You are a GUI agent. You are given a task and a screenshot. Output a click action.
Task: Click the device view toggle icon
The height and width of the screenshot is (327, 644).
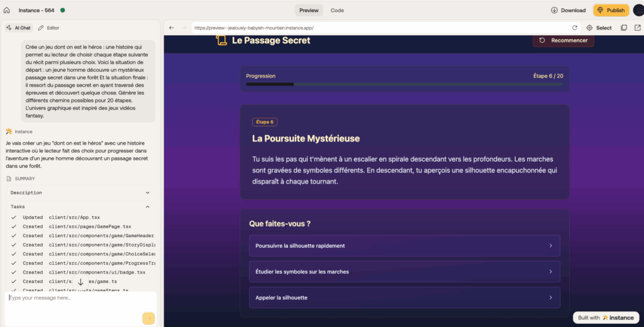pyautogui.click(x=624, y=28)
